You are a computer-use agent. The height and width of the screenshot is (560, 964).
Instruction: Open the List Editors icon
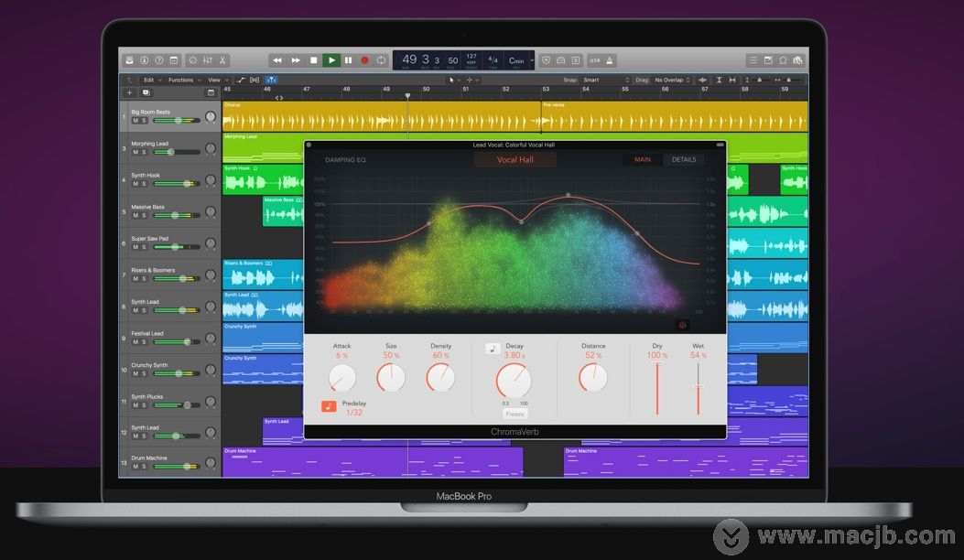[x=753, y=60]
